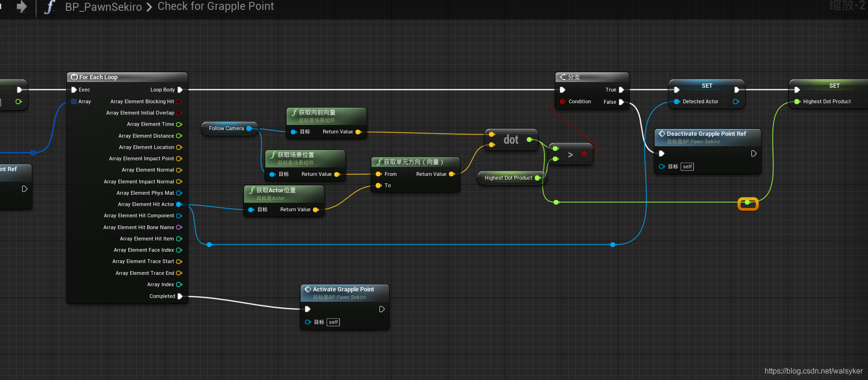This screenshot has height=380, width=868.
Task: Click the False exec pin on 分支 node
Action: click(x=622, y=102)
